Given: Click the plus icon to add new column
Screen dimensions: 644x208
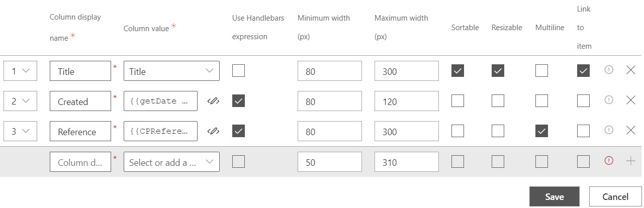Looking at the screenshot, I should 631,161.
